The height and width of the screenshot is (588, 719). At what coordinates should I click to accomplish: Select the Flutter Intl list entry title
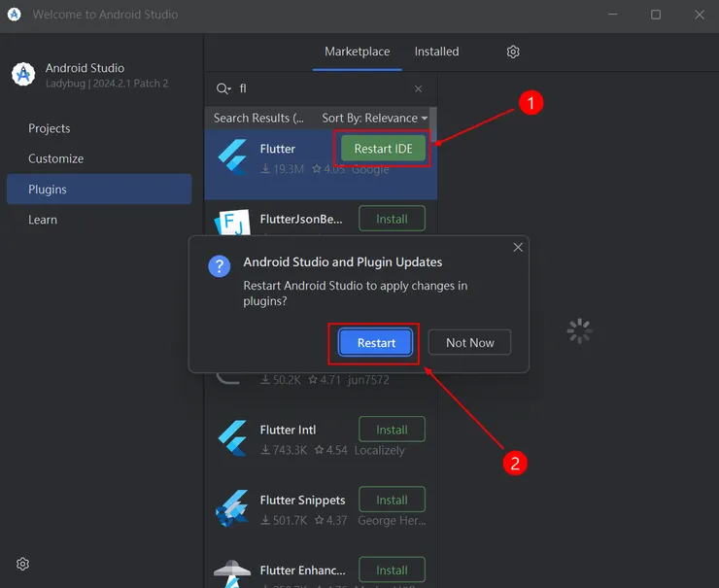pos(288,430)
